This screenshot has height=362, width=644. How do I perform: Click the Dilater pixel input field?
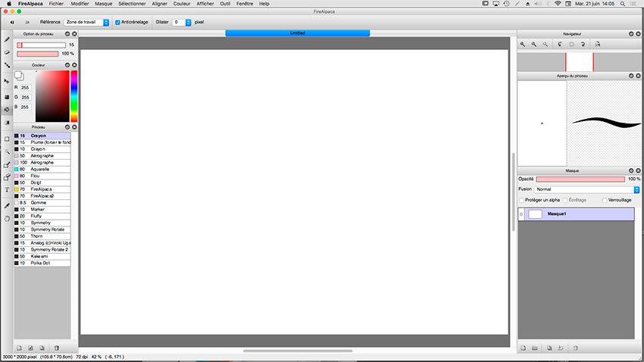179,22
